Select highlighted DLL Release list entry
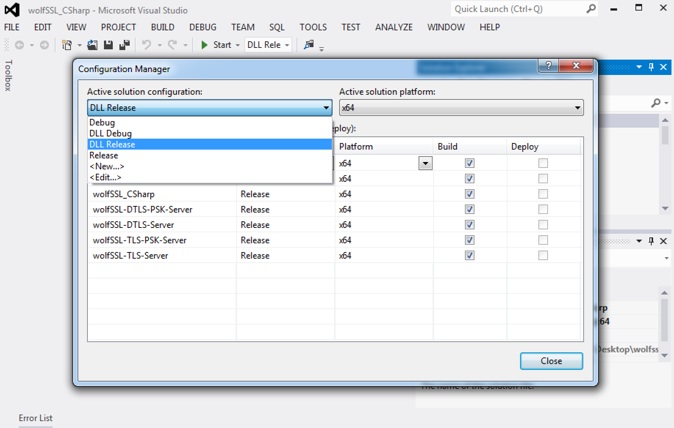Viewport: 674px width, 428px height. (x=210, y=144)
